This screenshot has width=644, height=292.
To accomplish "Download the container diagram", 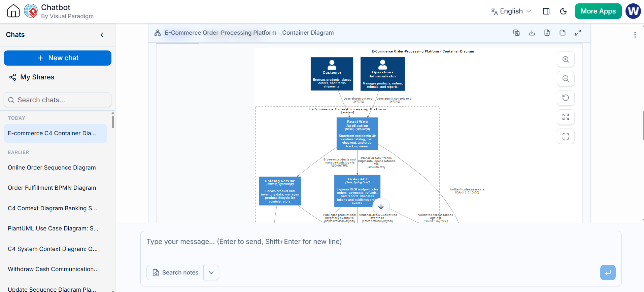I will pyautogui.click(x=532, y=33).
